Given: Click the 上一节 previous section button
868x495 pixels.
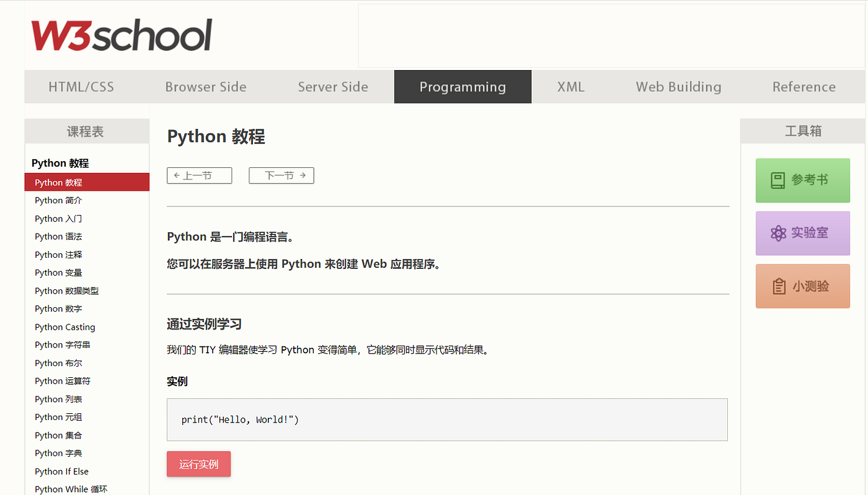Looking at the screenshot, I should [x=199, y=175].
